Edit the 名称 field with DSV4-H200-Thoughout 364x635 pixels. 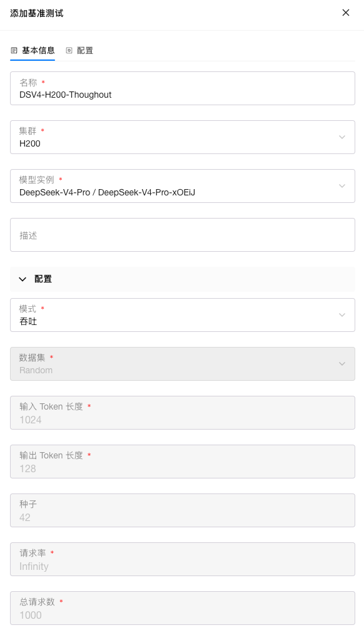click(183, 88)
